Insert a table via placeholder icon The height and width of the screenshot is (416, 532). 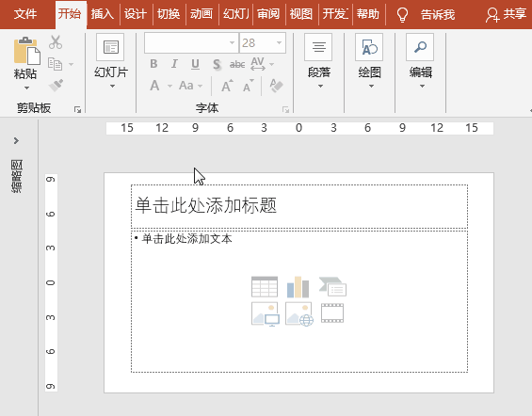pyautogui.click(x=265, y=287)
